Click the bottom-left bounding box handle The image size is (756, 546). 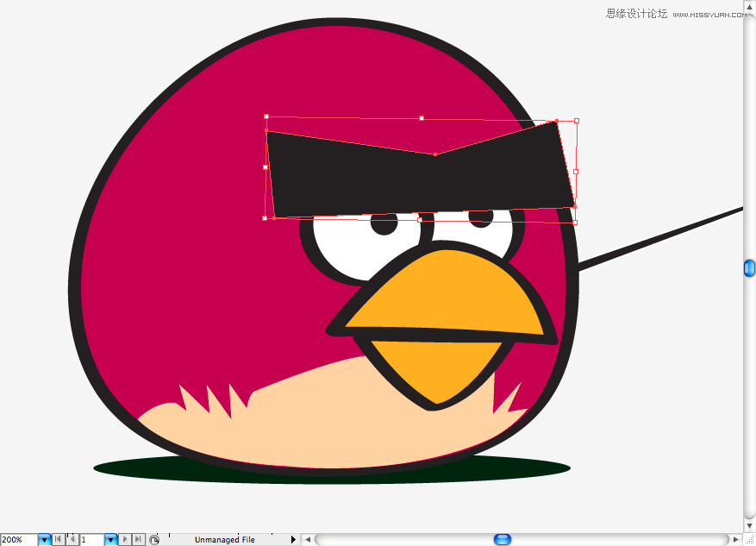pyautogui.click(x=265, y=218)
